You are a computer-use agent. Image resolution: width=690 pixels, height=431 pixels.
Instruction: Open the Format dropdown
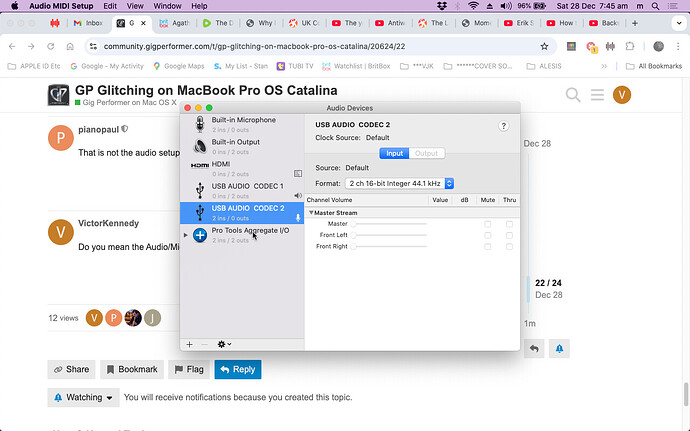click(400, 184)
